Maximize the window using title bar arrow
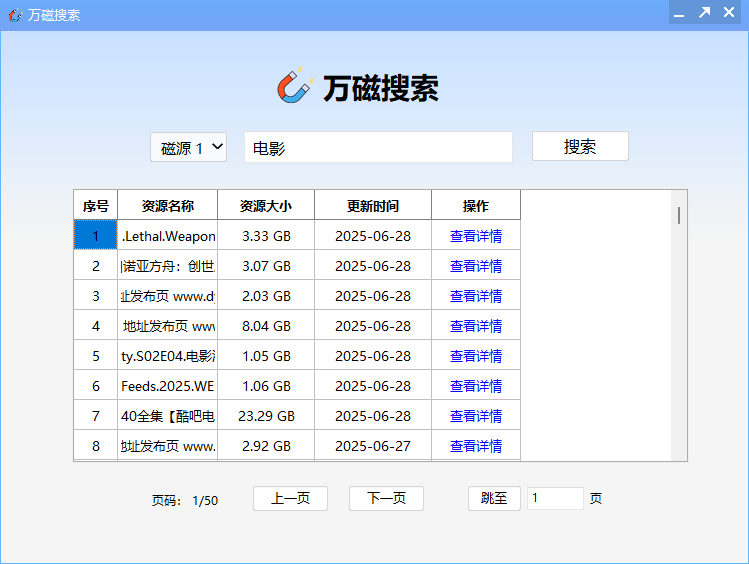The image size is (749, 564). [x=704, y=13]
